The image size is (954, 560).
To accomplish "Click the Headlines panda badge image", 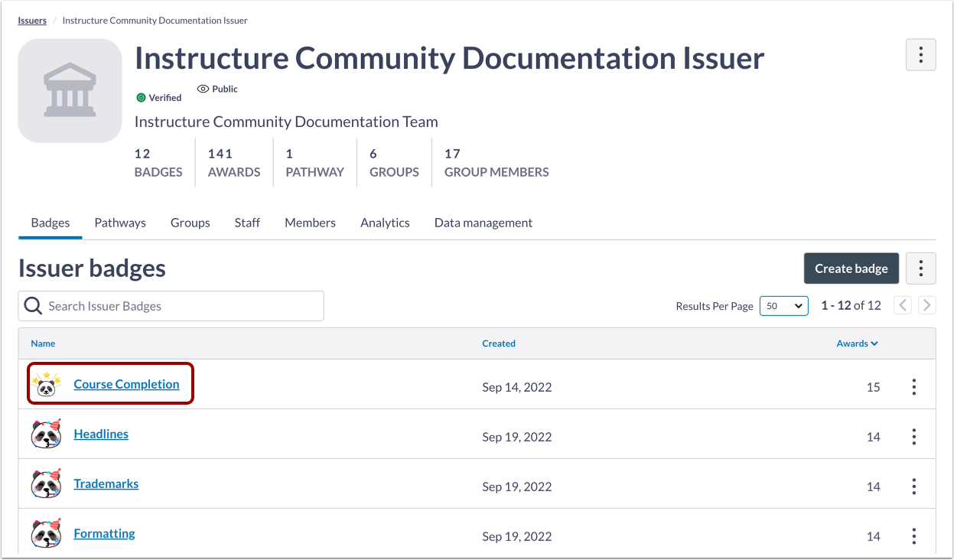I will coord(47,434).
